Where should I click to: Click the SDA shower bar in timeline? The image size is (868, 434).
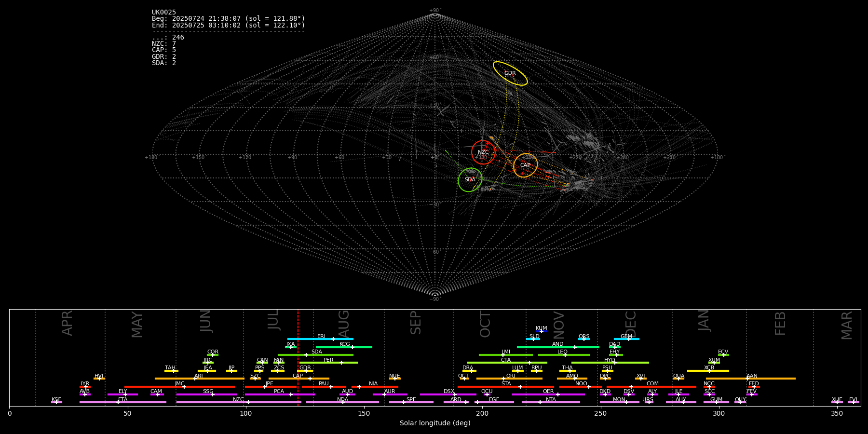tap(315, 355)
